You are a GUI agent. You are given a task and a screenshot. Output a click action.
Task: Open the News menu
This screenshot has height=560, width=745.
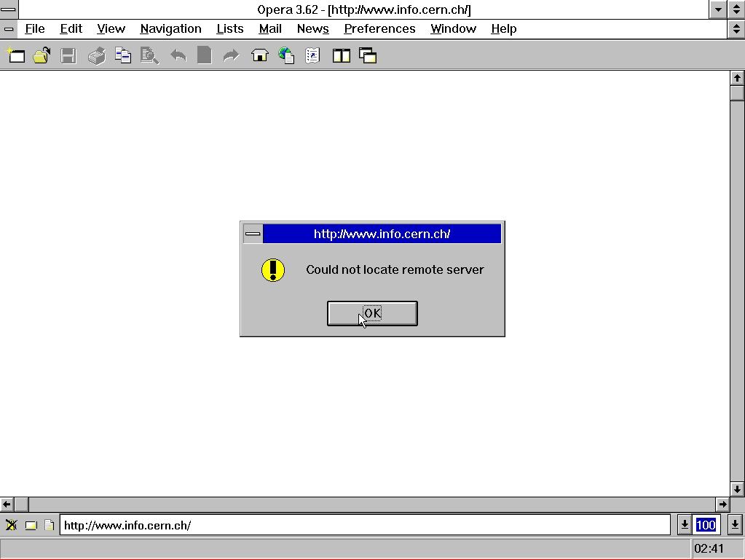pyautogui.click(x=313, y=29)
